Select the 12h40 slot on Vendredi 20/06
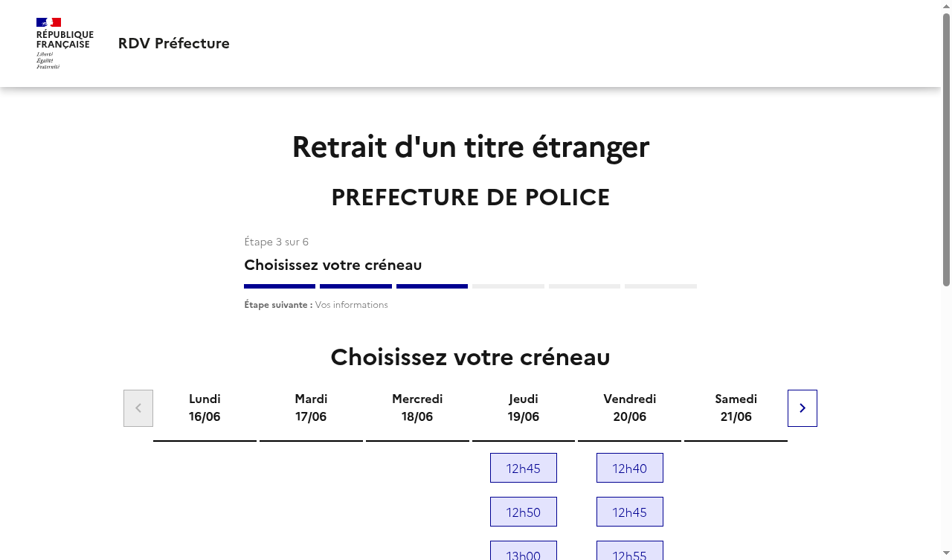 coord(630,468)
